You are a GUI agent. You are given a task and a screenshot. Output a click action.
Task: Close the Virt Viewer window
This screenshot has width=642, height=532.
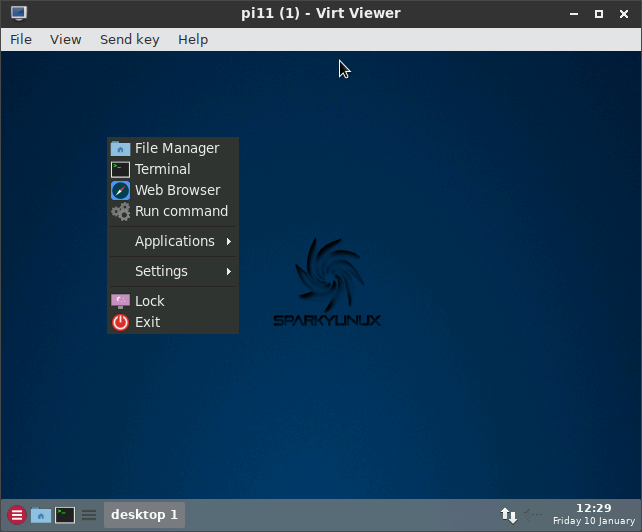[624, 14]
